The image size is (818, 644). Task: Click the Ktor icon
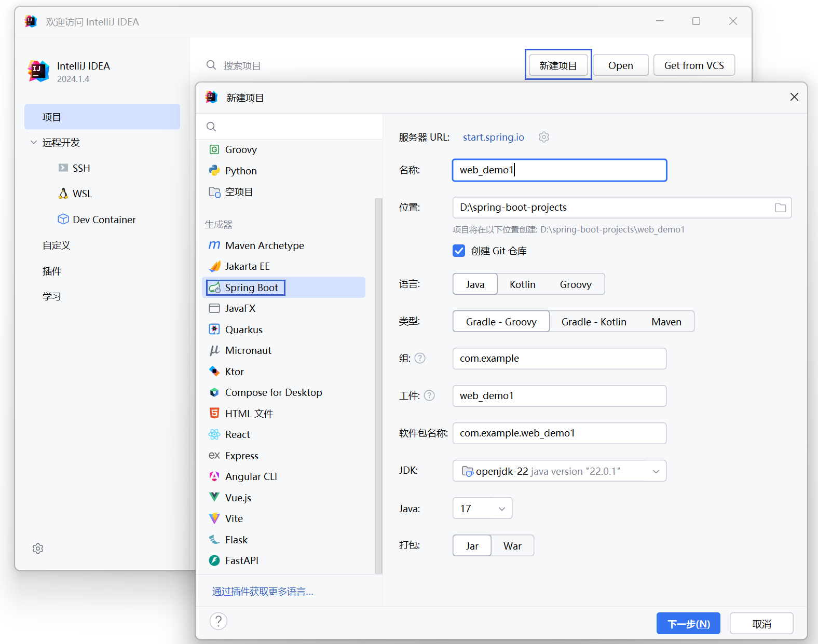214,372
